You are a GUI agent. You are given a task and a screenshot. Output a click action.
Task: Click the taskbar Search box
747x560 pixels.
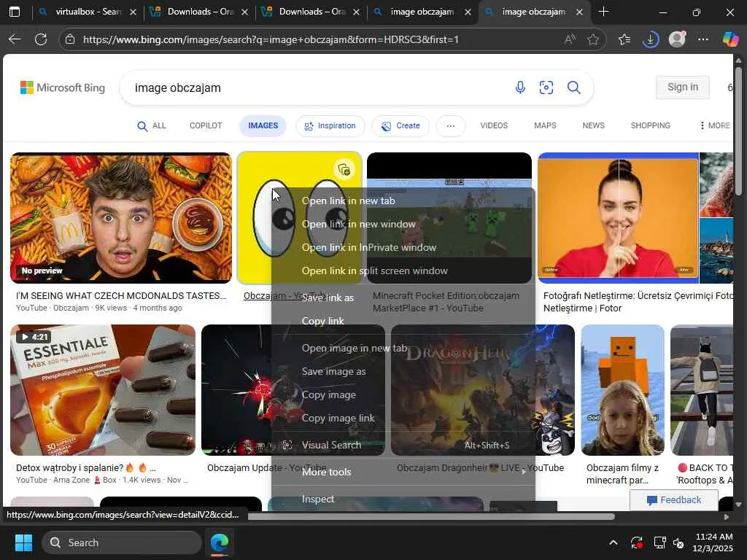(x=122, y=542)
